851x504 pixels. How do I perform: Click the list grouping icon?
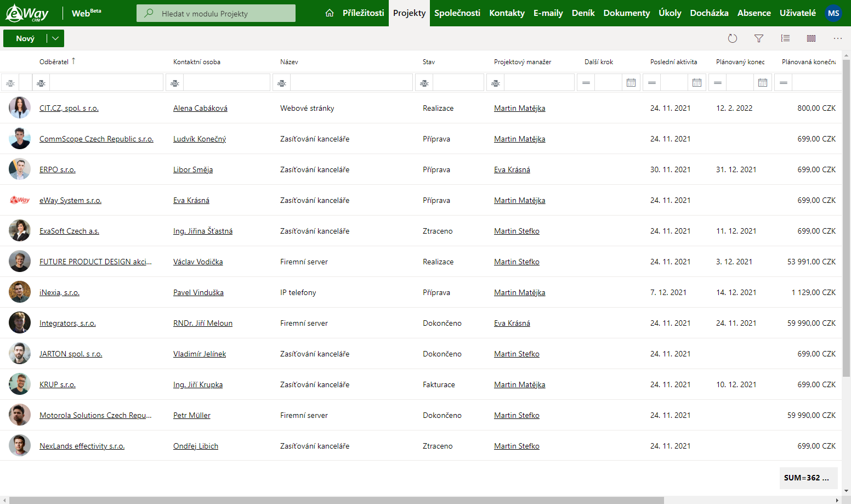point(785,38)
